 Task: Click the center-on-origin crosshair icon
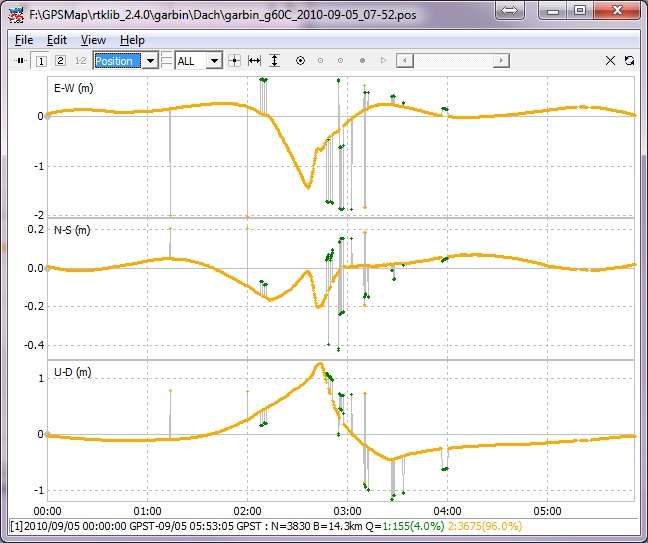pyautogui.click(x=234, y=61)
